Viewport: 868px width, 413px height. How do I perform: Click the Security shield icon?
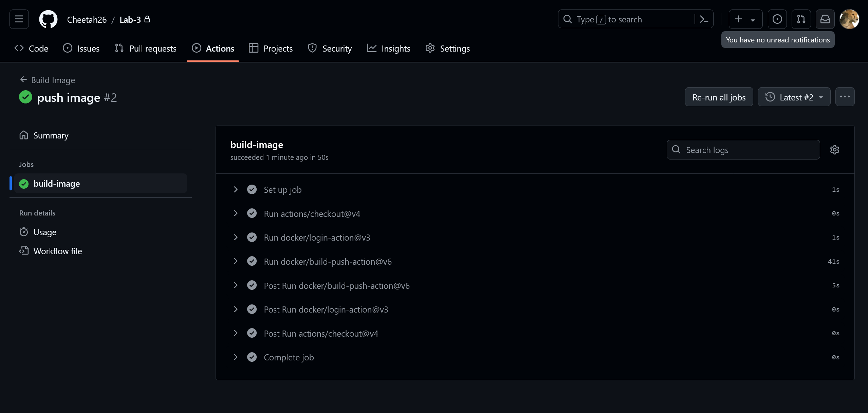312,48
